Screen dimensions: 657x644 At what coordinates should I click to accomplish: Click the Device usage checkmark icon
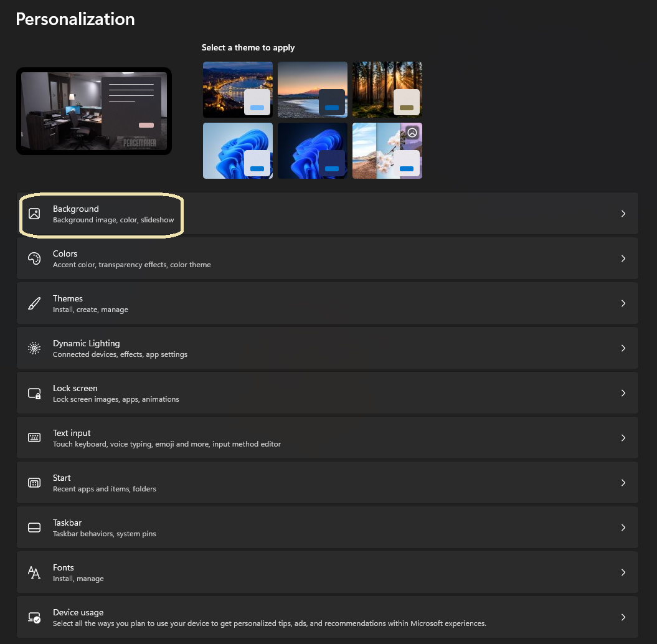point(34,617)
